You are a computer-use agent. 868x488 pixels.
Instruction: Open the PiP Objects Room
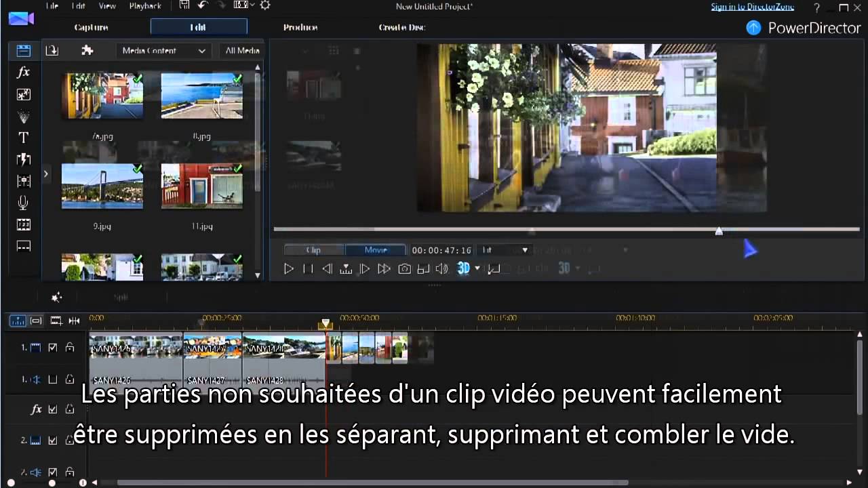[x=24, y=94]
